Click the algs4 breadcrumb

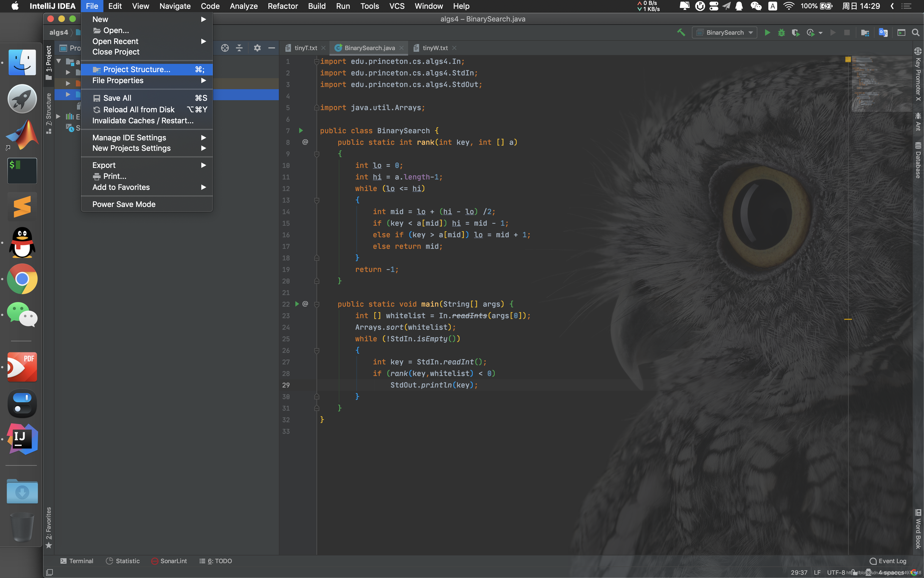coord(58,32)
